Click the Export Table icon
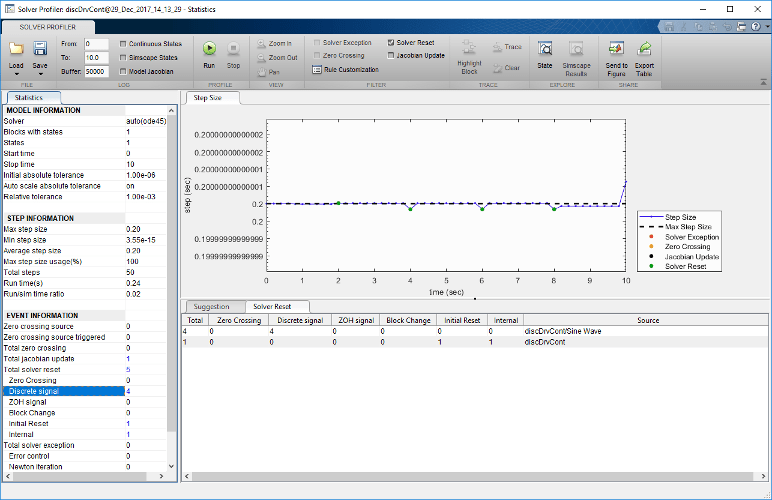 point(645,48)
